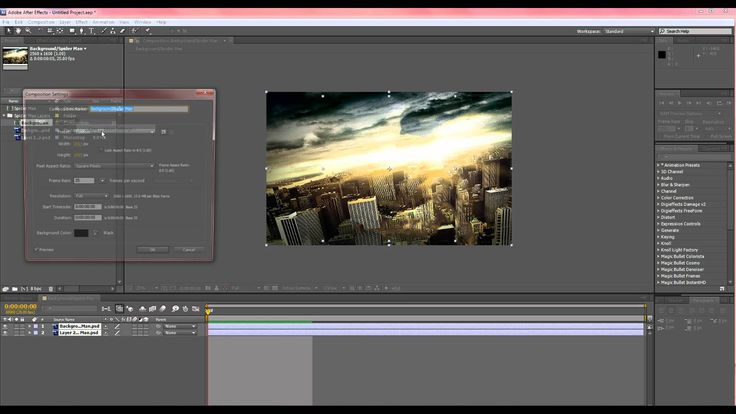Click the project thumbnail preview image
736x414 pixels.
pyautogui.click(x=15, y=57)
